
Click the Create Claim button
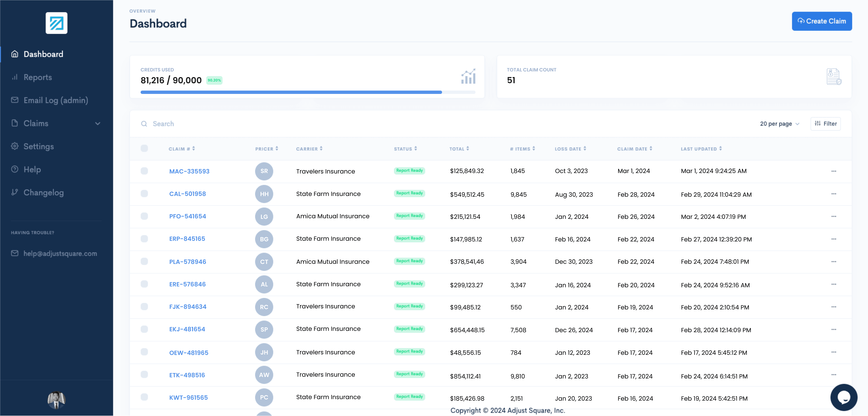point(821,21)
